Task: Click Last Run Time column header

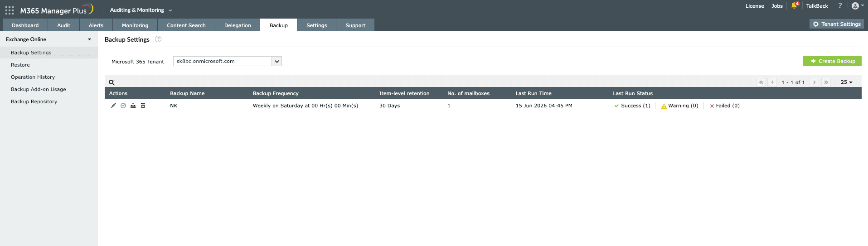Action: (x=533, y=93)
